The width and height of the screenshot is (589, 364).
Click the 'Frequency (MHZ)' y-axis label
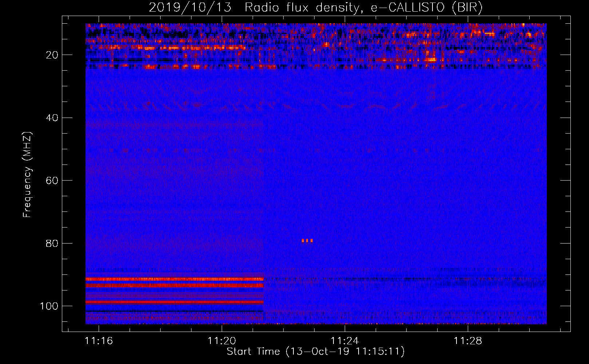click(x=27, y=175)
